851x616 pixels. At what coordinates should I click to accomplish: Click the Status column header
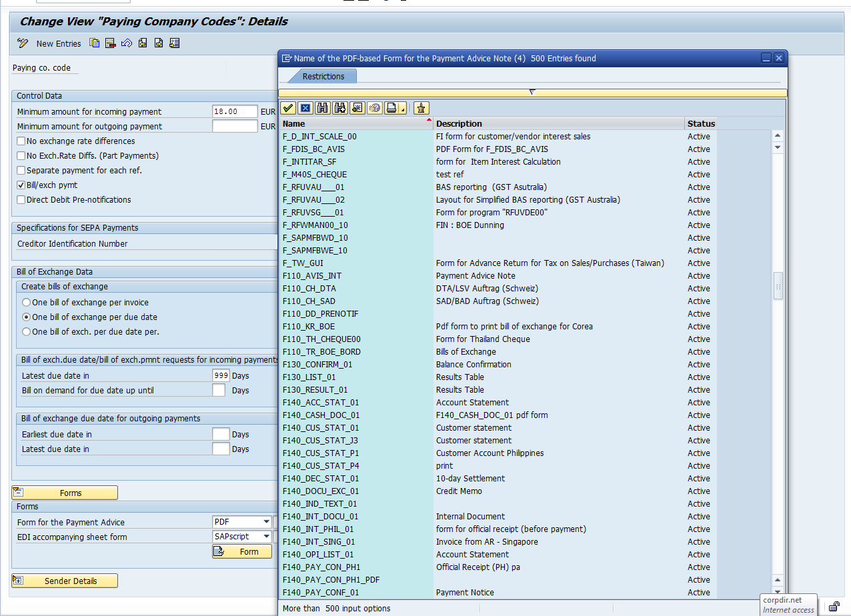pyautogui.click(x=702, y=123)
